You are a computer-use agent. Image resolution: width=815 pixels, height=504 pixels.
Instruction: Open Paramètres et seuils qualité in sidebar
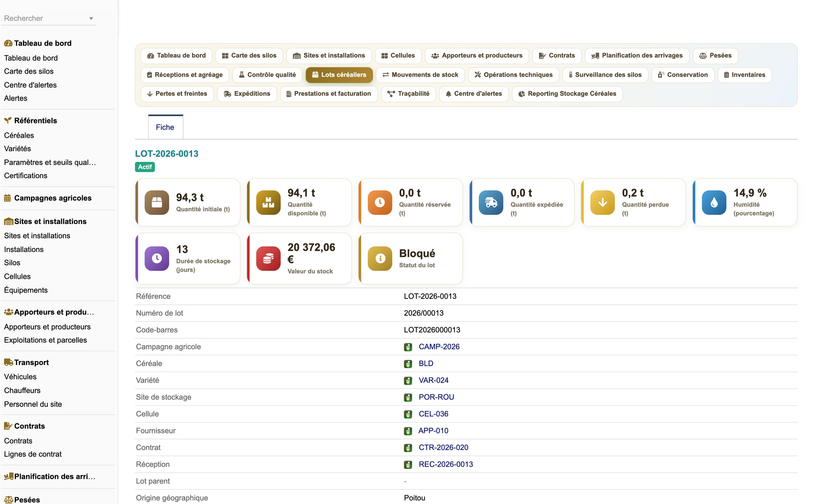pyautogui.click(x=50, y=162)
